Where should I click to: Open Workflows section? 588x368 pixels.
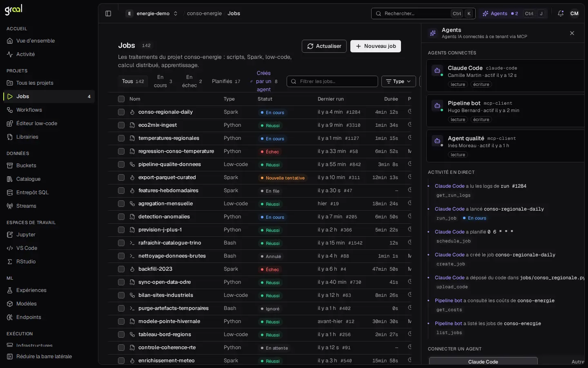(49, 110)
